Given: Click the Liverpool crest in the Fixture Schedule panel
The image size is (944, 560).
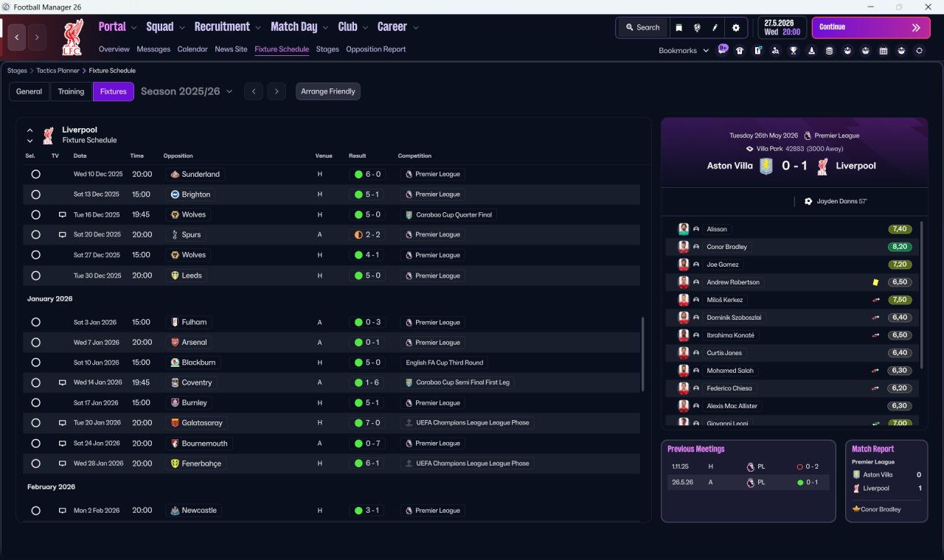Looking at the screenshot, I should 49,135.
